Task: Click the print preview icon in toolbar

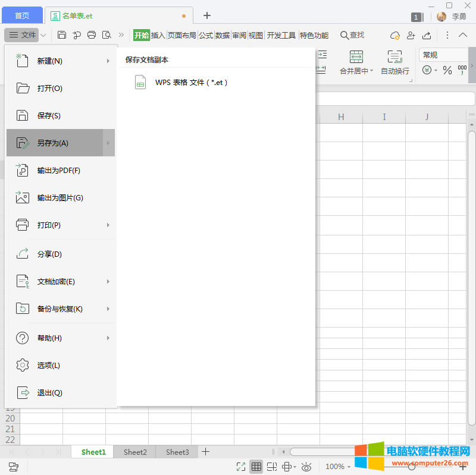Action: (107, 35)
